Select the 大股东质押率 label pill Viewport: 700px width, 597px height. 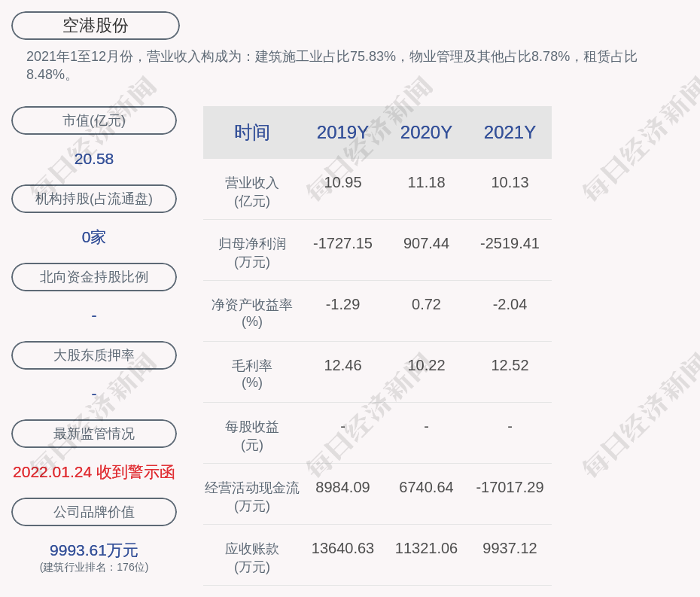click(94, 355)
